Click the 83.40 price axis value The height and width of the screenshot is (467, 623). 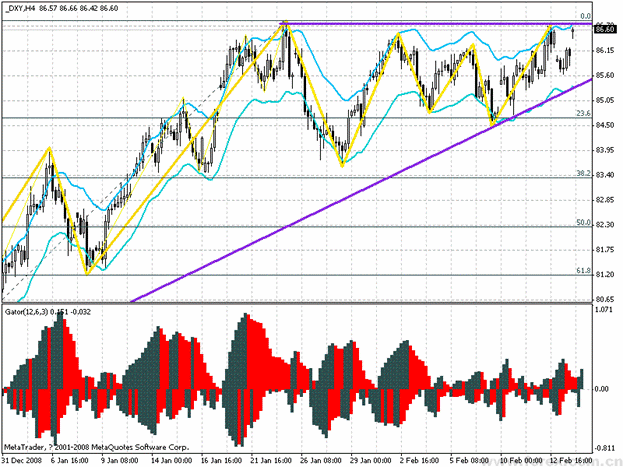click(605, 175)
